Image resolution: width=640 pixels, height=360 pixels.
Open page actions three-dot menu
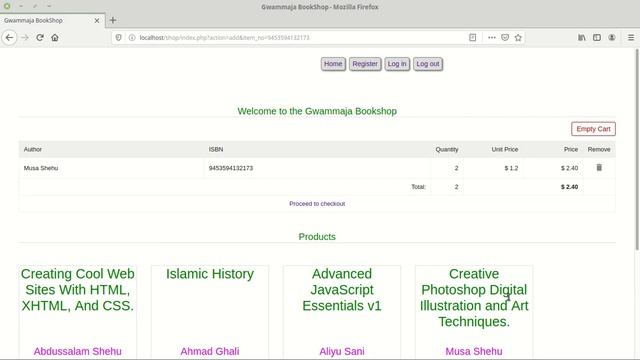pyautogui.click(x=491, y=38)
